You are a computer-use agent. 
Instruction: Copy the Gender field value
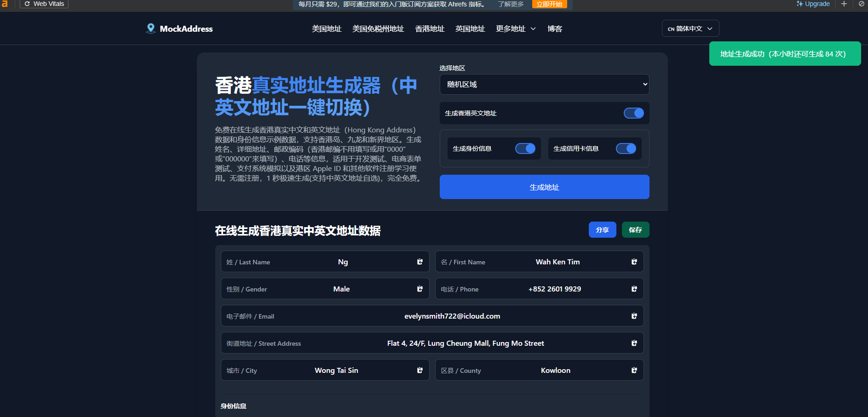(420, 289)
